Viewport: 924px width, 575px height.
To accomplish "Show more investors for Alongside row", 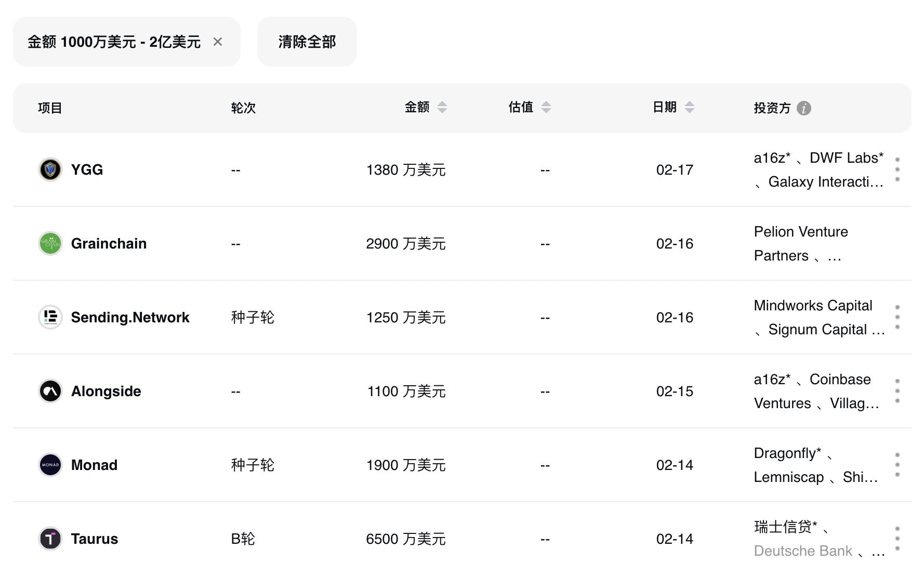I will click(897, 391).
